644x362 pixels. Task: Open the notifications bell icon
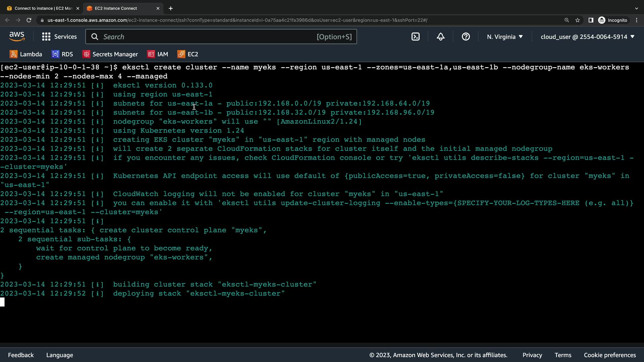click(x=440, y=37)
